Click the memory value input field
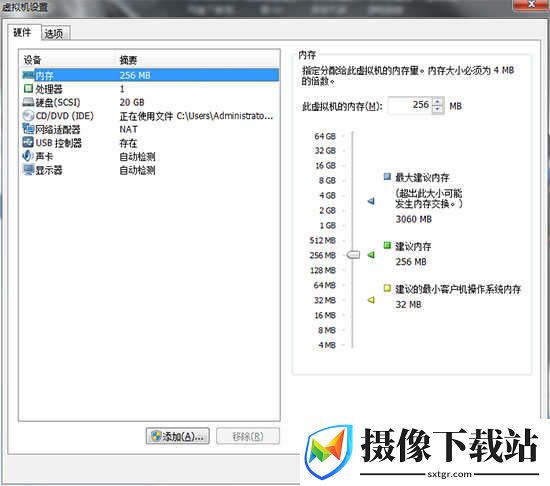550x486 pixels. 410,105
